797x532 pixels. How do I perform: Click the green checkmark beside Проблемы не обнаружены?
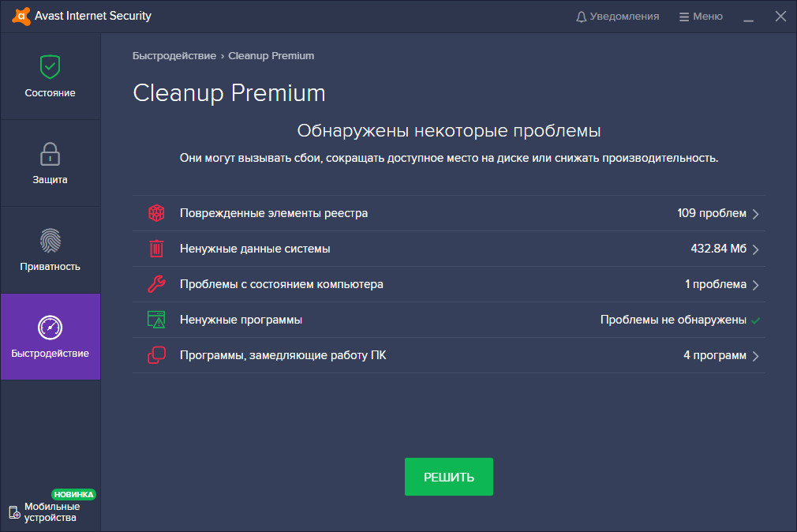(x=757, y=320)
